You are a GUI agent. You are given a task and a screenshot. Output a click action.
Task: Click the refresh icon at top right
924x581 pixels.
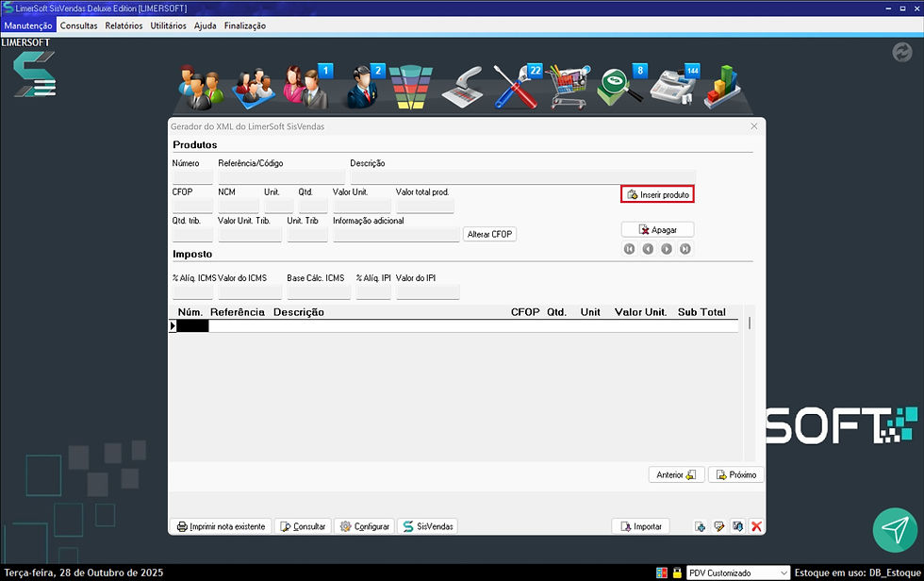tap(901, 53)
